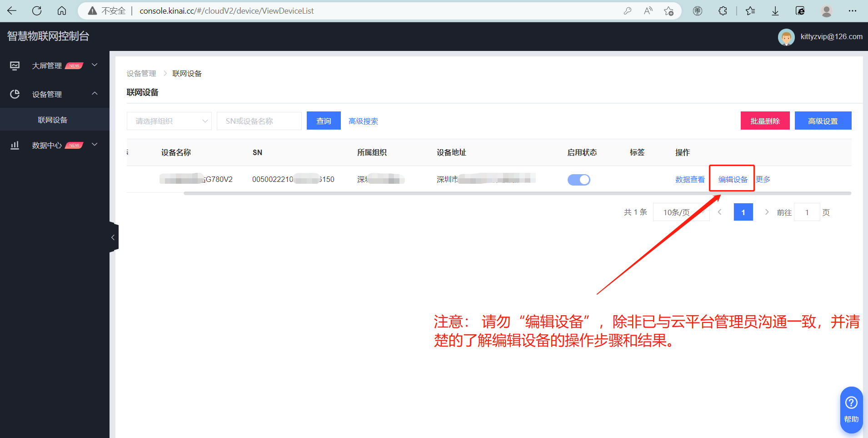Click the 设备地址 column header
The height and width of the screenshot is (438, 868).
[451, 152]
